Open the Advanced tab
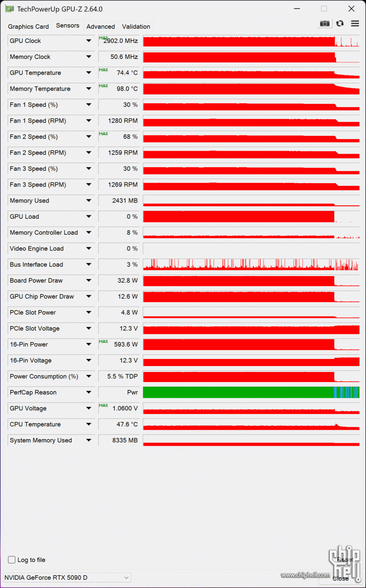This screenshot has width=366, height=588. point(100,26)
